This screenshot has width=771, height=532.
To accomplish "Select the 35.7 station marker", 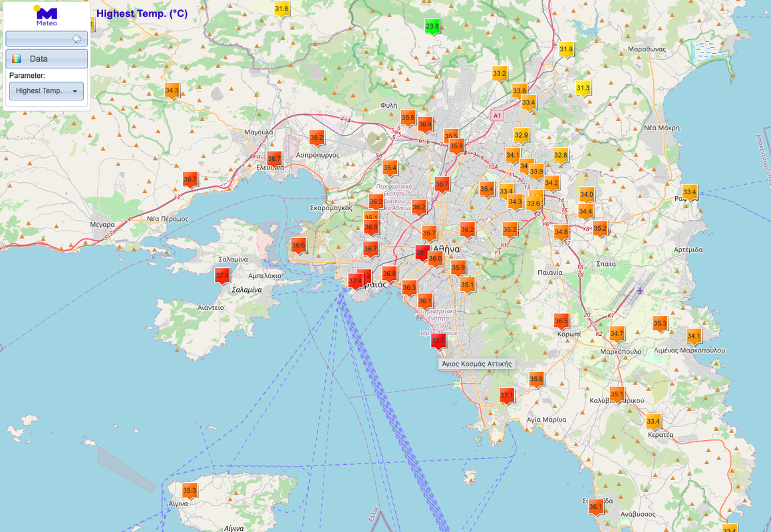I will click(429, 233).
